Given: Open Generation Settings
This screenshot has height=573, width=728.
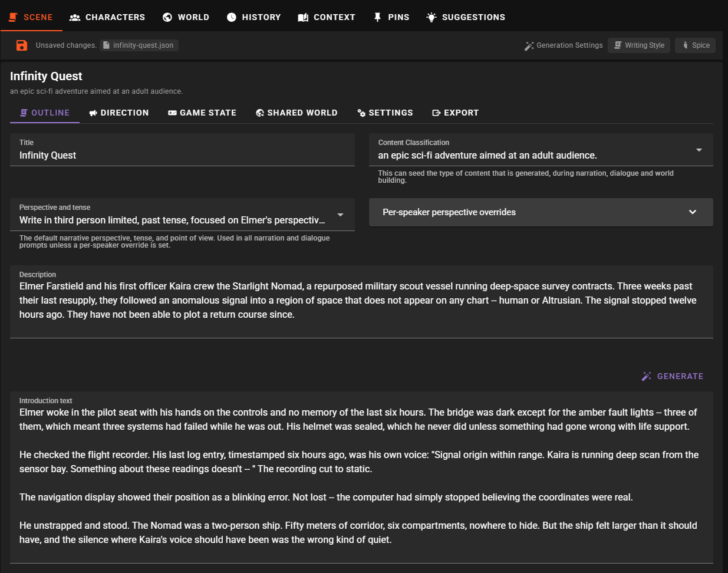Looking at the screenshot, I should 564,45.
